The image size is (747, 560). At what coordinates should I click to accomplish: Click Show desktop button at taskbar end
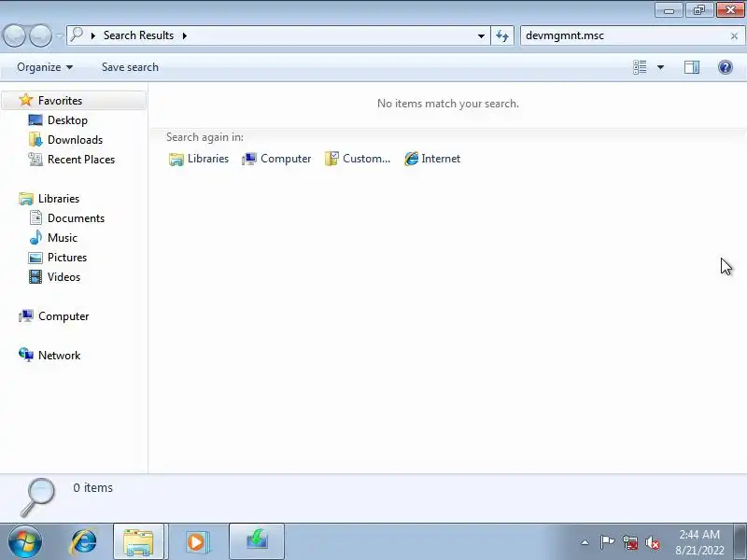pos(740,542)
